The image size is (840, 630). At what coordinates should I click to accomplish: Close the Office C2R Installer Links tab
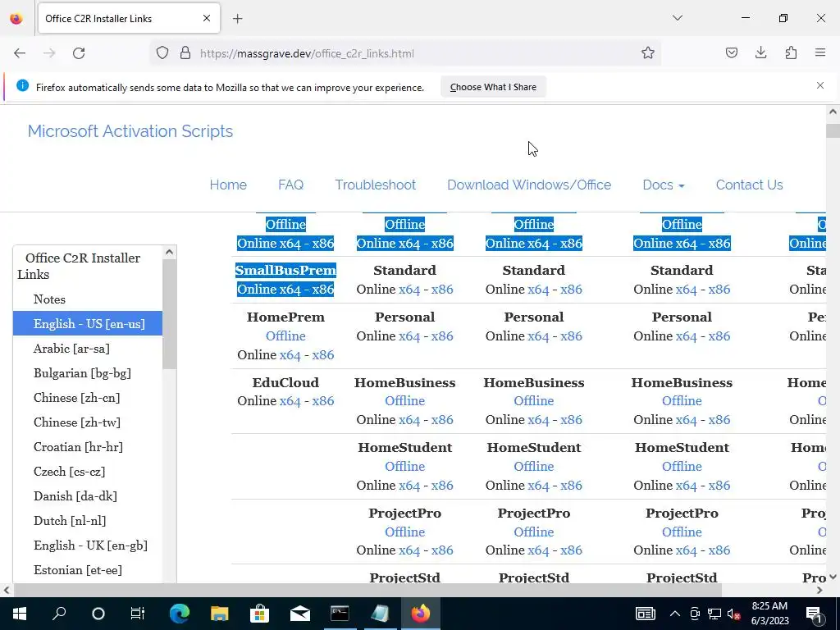coord(207,18)
